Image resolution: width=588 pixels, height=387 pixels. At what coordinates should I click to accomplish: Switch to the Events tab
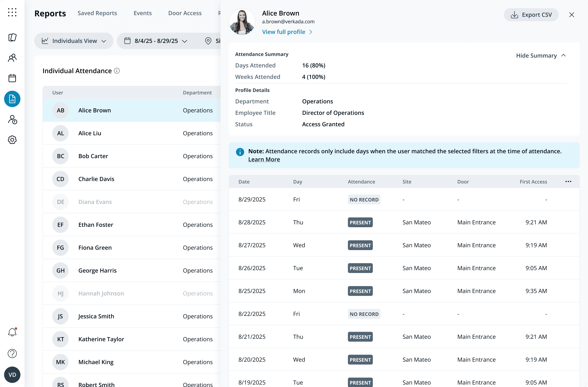[x=143, y=13]
